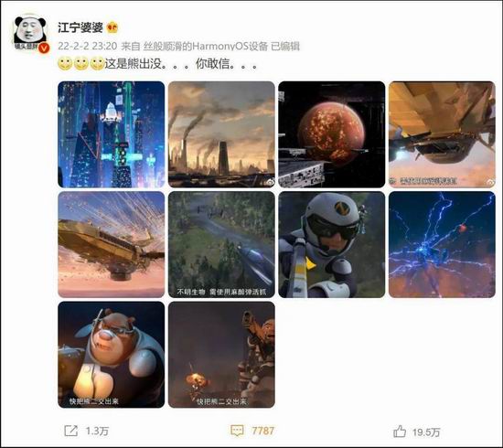Open the 不明生物 subtitle forest thumbnail
Screen dimensions: 503x448
221,245
